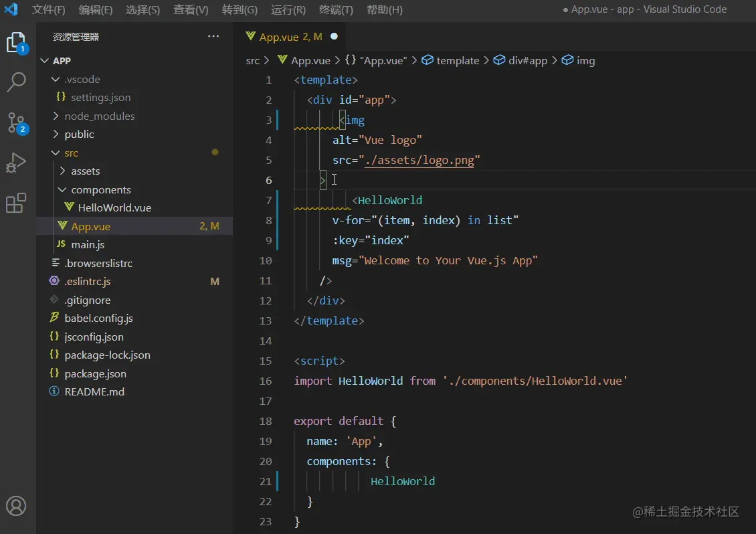The image size is (756, 534).
Task: Click JSON braces icon beside package.json
Action: click(54, 373)
